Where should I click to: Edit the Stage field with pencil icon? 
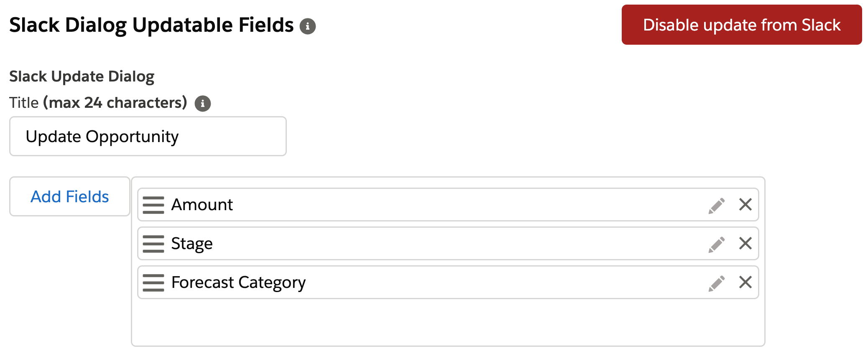716,244
